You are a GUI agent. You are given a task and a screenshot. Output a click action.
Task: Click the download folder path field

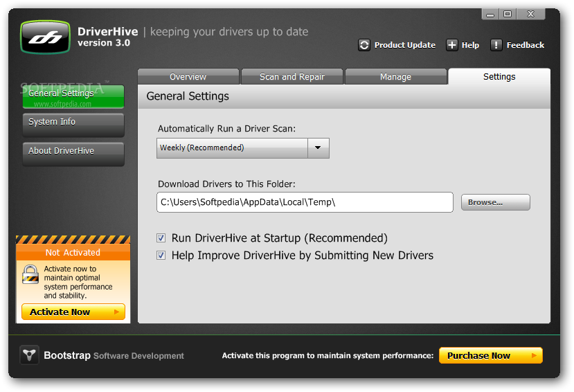(x=305, y=202)
